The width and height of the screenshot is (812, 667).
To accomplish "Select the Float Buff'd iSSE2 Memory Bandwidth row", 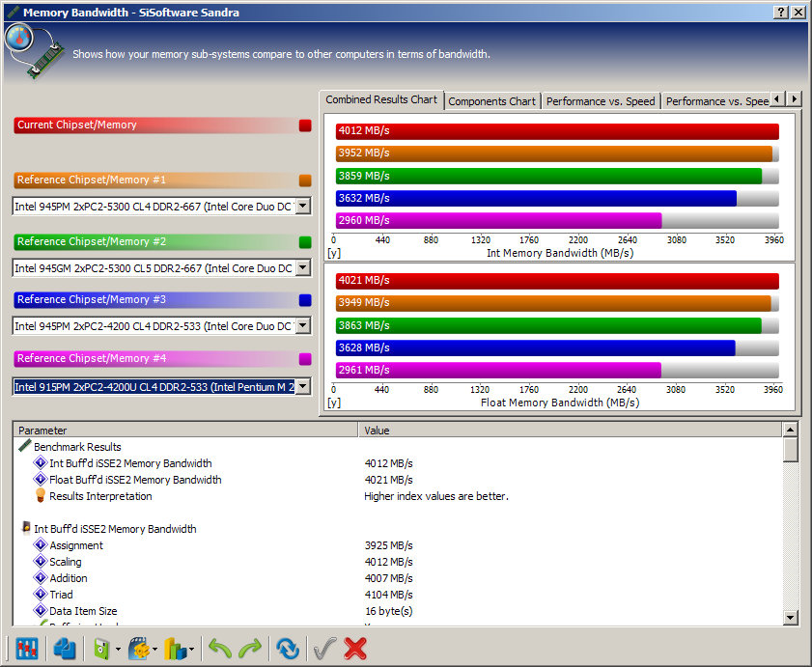I will coord(398,480).
